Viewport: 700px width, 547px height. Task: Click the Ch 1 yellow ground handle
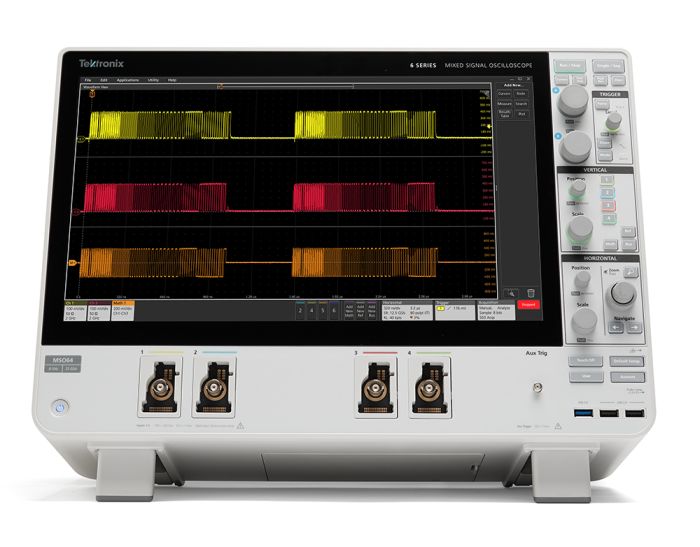80,140
